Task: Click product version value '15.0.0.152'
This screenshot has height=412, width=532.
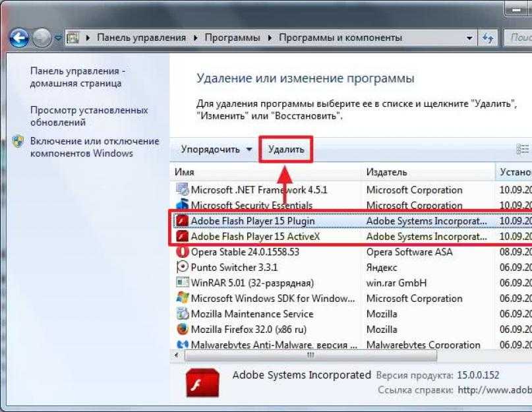Action: click(x=478, y=375)
